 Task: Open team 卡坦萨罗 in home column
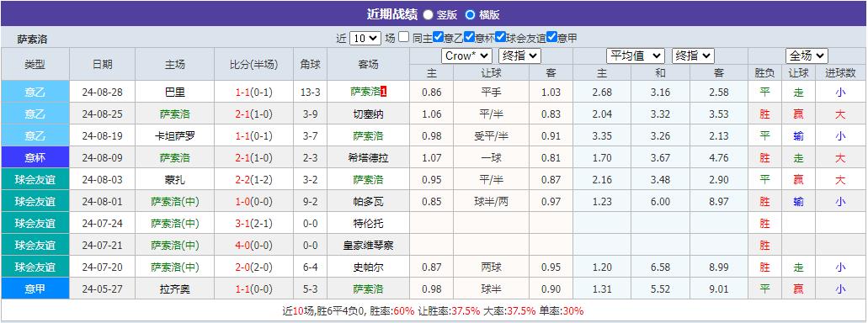[x=174, y=136]
